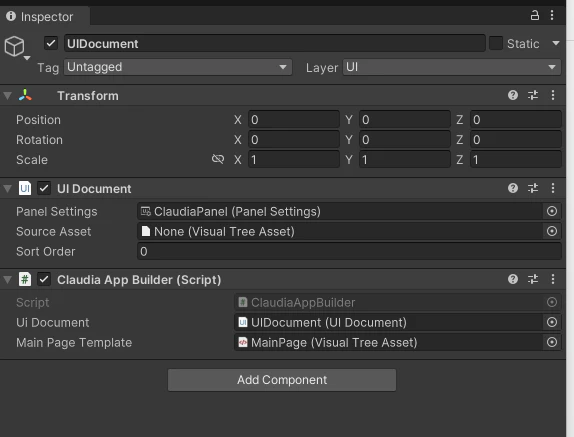
Task: Click the ClaudiaPanel Panel Settings field
Action: coord(340,212)
